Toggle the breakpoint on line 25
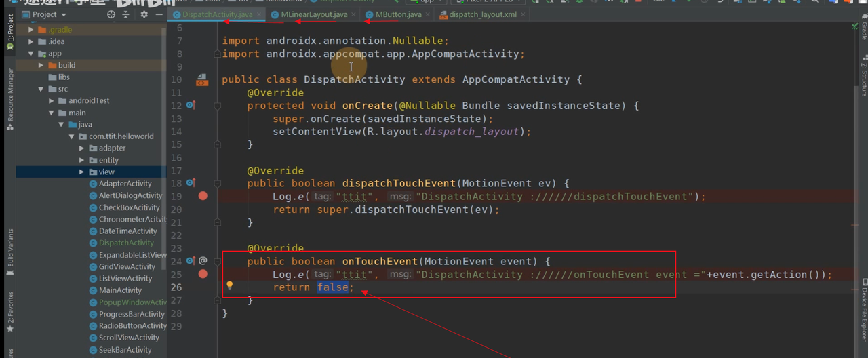Image resolution: width=868 pixels, height=358 pixels. 202,274
